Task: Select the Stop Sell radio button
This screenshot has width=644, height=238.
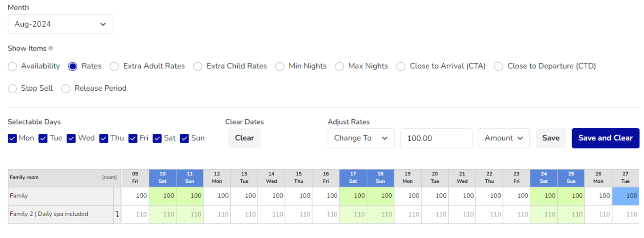Action: click(x=12, y=89)
